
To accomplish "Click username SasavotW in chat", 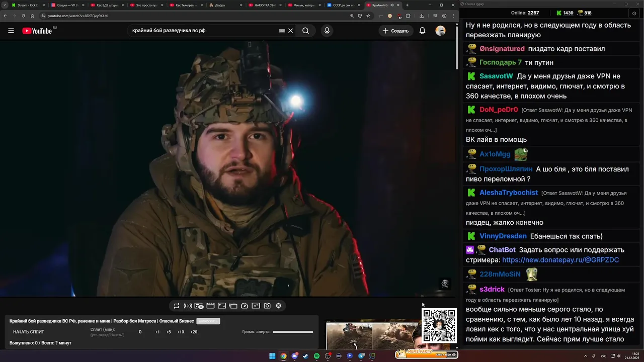I will pyautogui.click(x=496, y=76).
